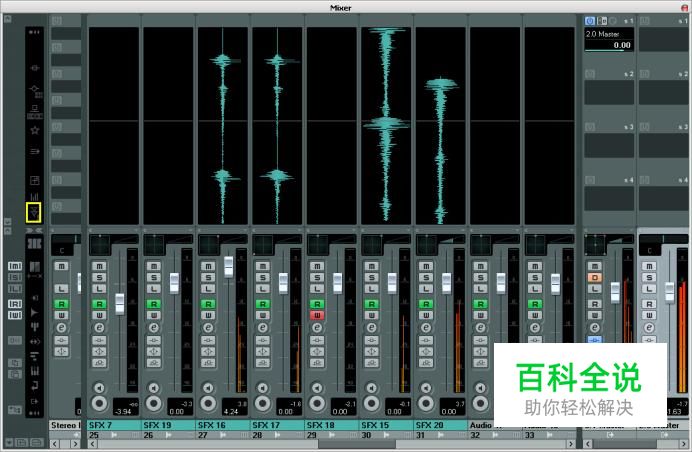Click the horizontal lines icon in the extended view strip
Viewport: 692px width, 452px height.
coord(34,151)
